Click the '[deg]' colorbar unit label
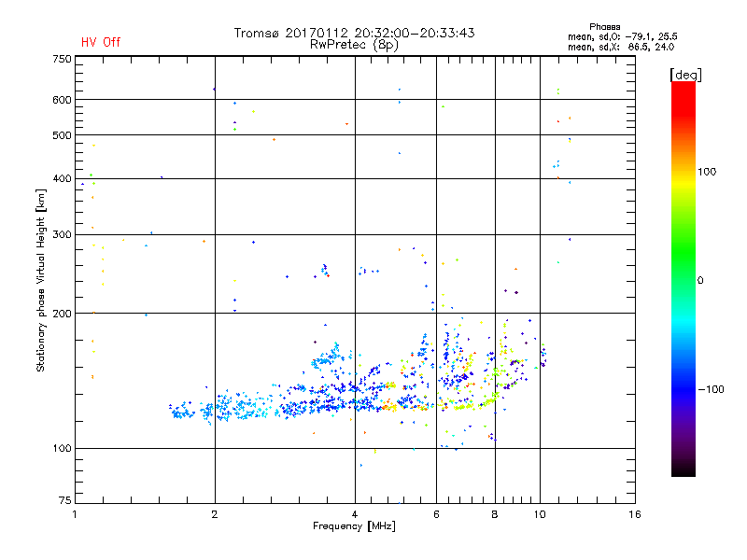The width and height of the screenshot is (747, 560). (685, 75)
